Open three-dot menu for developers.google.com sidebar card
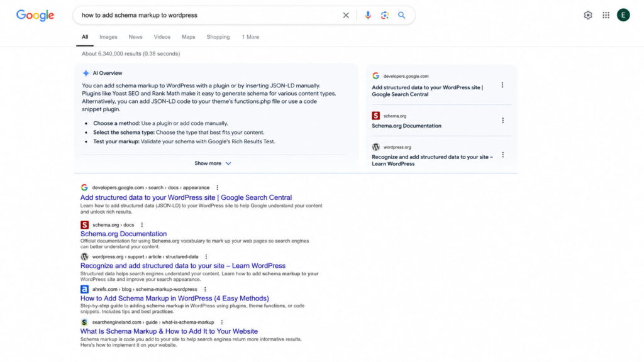 coord(502,85)
